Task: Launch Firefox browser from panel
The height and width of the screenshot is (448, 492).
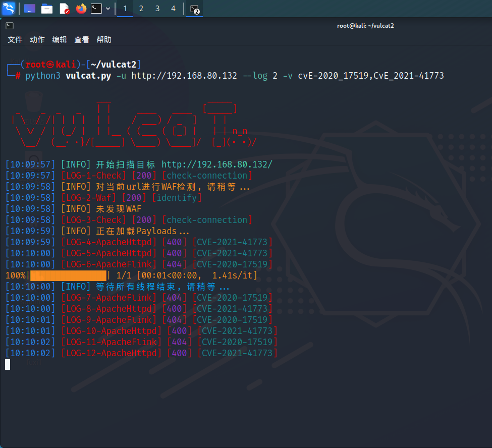Action: [x=81, y=9]
